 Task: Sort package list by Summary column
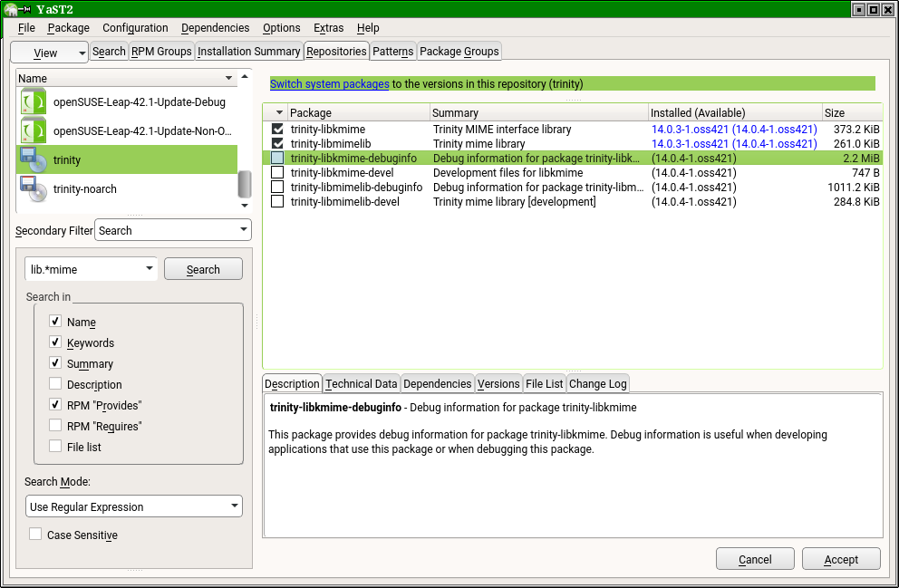coord(539,112)
